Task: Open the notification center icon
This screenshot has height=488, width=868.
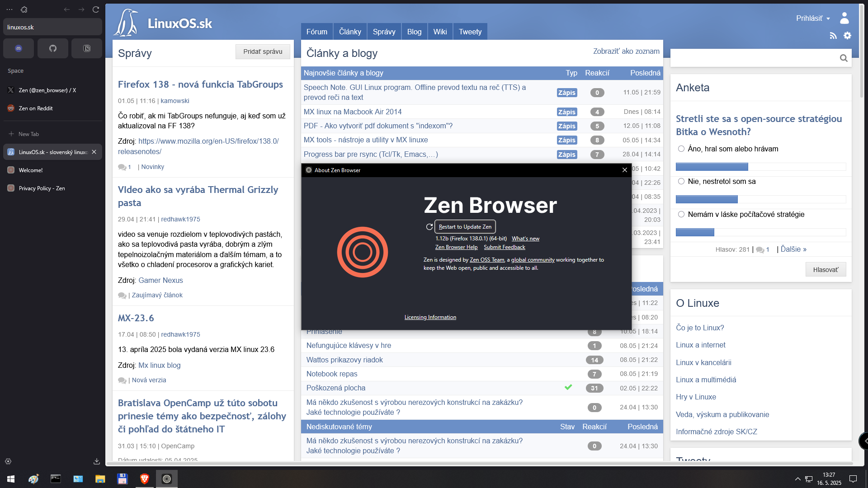Action: pyautogui.click(x=853, y=479)
